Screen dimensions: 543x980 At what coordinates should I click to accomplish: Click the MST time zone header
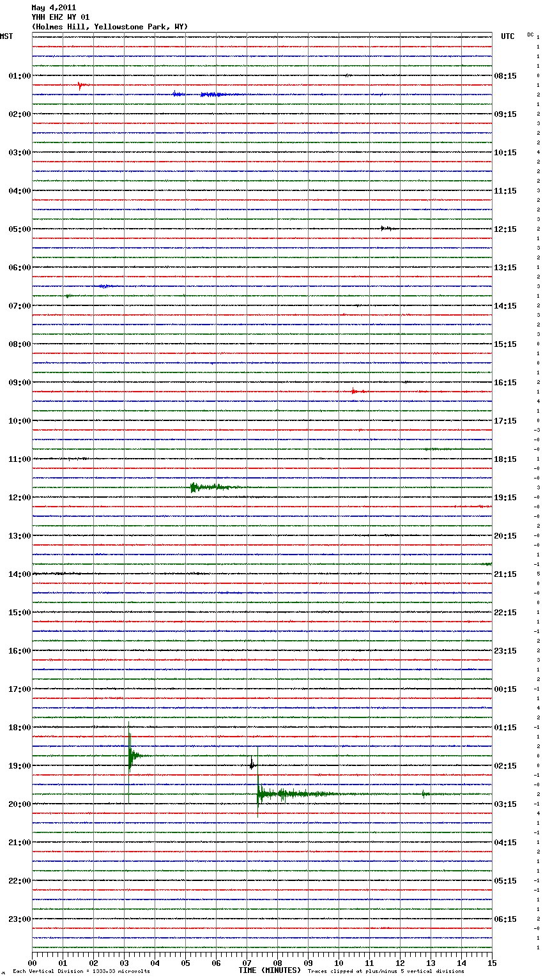click(x=6, y=36)
